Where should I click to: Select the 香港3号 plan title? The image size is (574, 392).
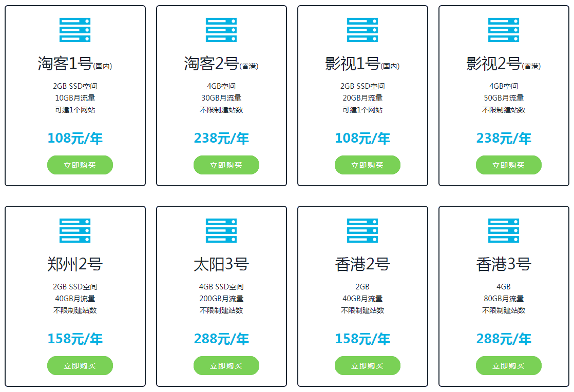pos(504,264)
